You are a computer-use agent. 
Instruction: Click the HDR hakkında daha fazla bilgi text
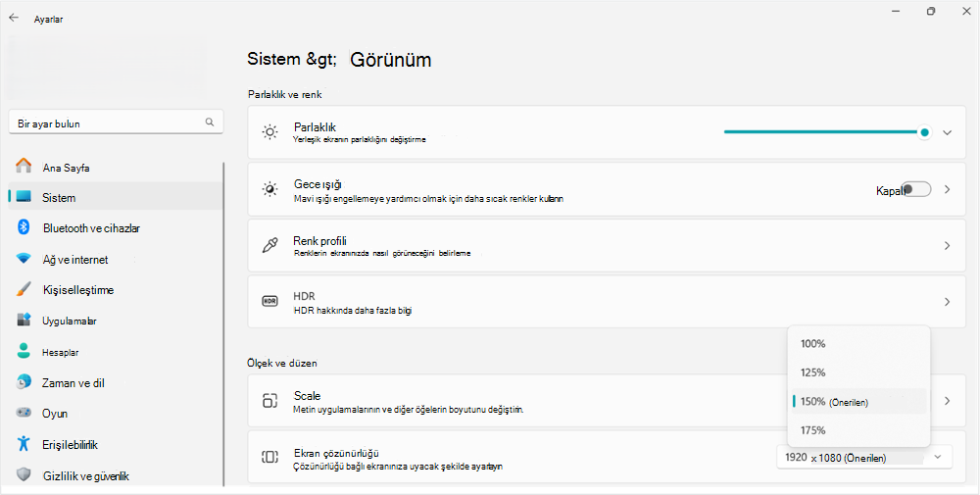pyautogui.click(x=353, y=310)
